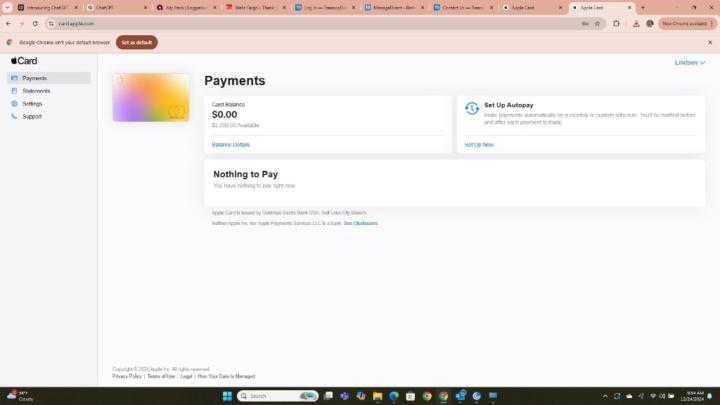The image size is (720, 405).
Task: Close the active Apple Card tab
Action: coord(630,8)
